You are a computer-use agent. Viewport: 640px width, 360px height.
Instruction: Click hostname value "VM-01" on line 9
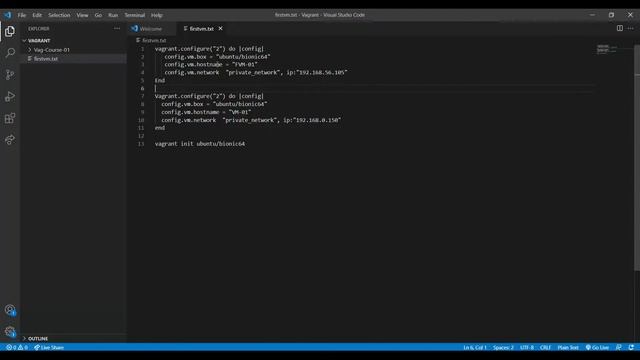click(x=240, y=112)
